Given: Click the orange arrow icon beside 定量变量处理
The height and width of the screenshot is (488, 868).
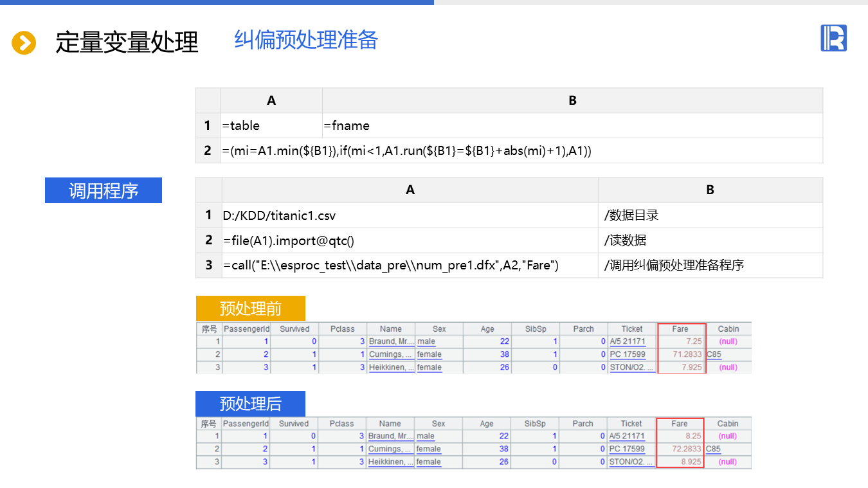Looking at the screenshot, I should coord(24,43).
